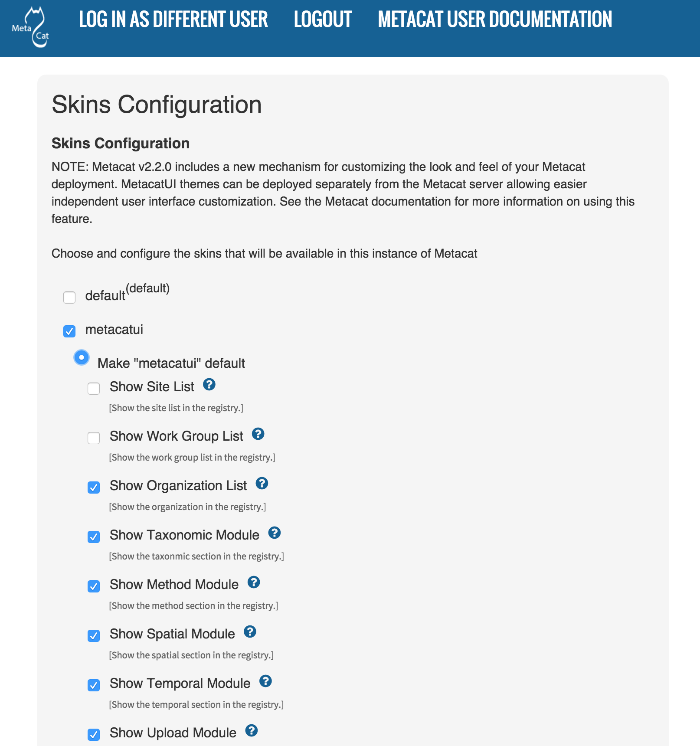
Task: Toggle the Show Upload Module checkbox
Action: (94, 735)
